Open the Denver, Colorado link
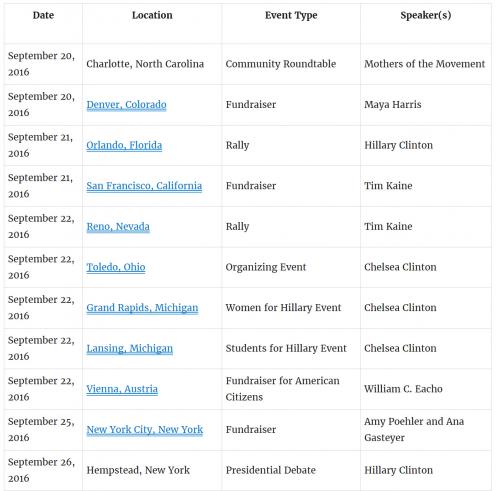Image resolution: width=500 pixels, height=491 pixels. [x=126, y=105]
